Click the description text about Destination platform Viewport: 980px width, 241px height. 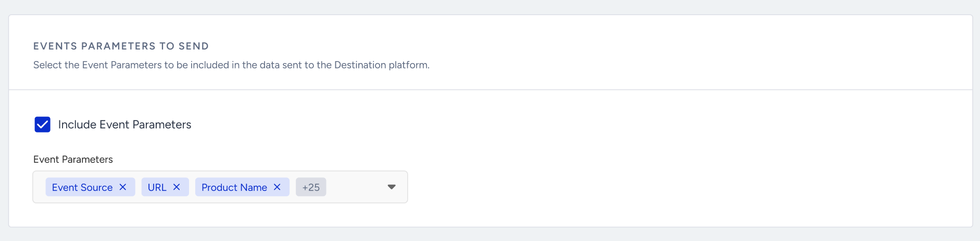pyautogui.click(x=231, y=65)
